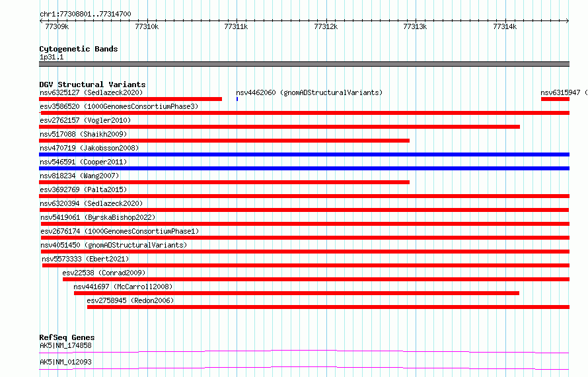Click the DGV Structural Variants track heading
Image resolution: width=588 pixels, height=377 pixels.
tap(92, 85)
